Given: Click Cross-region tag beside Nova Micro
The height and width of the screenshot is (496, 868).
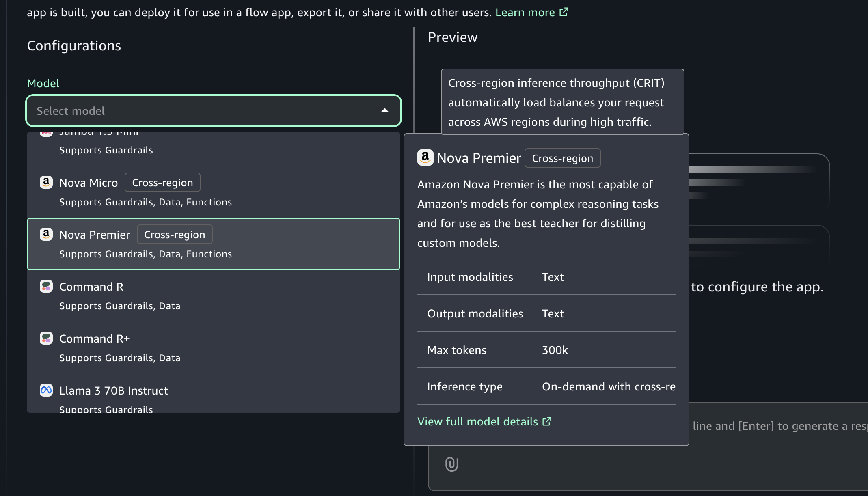Looking at the screenshot, I should click(x=162, y=183).
